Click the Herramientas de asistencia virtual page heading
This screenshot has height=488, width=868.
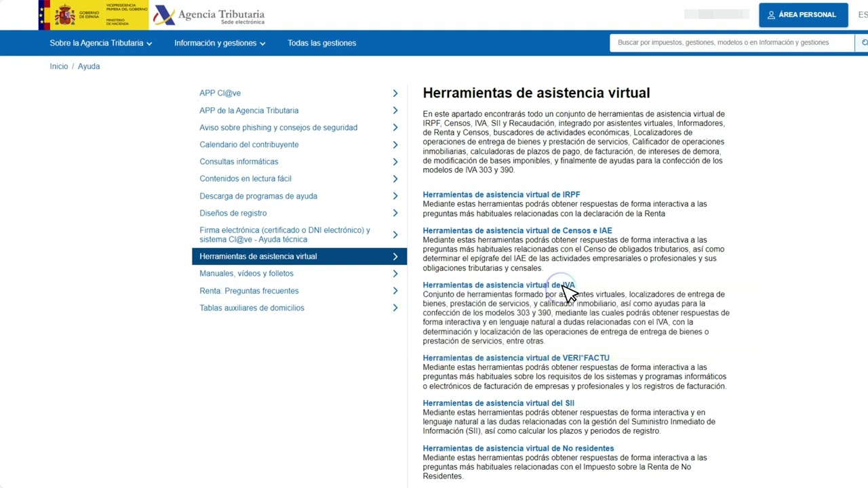[x=536, y=93]
